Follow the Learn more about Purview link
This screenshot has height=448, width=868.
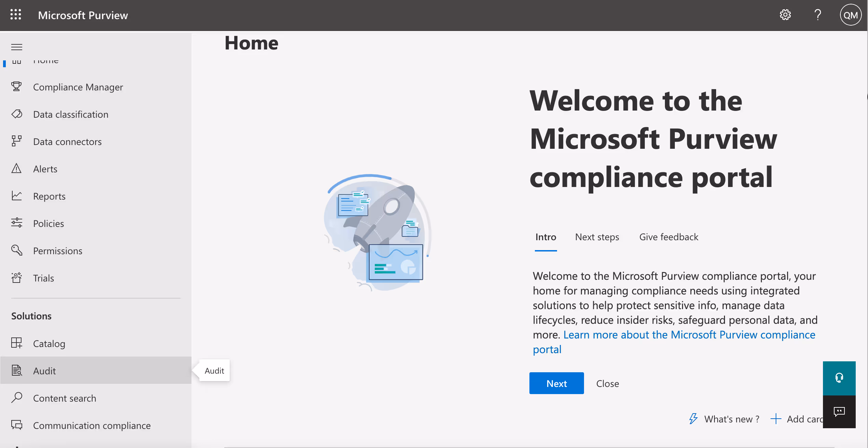(689, 335)
